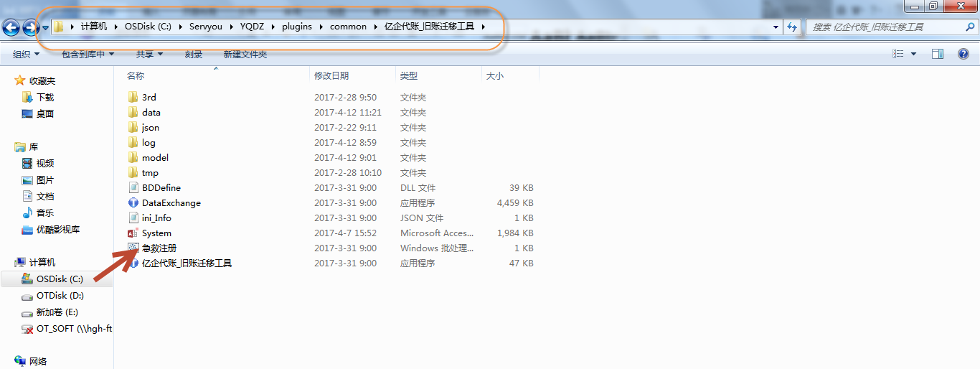The height and width of the screenshot is (369, 980).
Task: Select Servyou in the breadcrumb path
Action: [x=206, y=27]
